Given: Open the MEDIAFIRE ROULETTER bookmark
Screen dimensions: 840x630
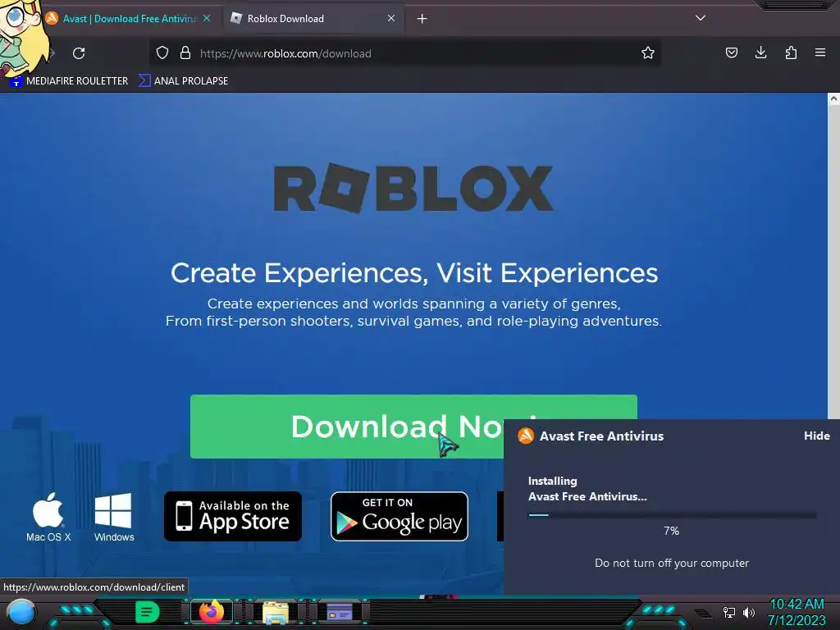Looking at the screenshot, I should [70, 81].
